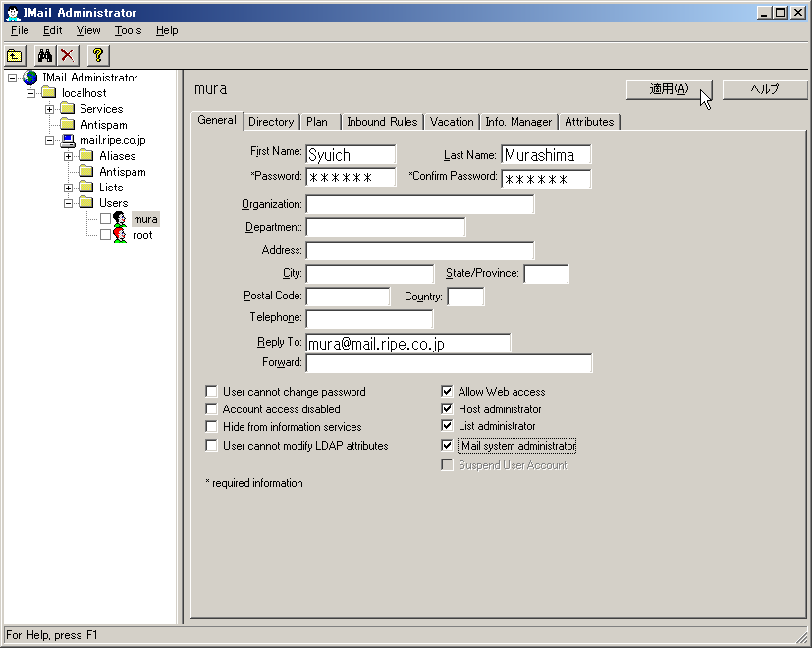Click the Aliases folder icon

click(x=86, y=156)
